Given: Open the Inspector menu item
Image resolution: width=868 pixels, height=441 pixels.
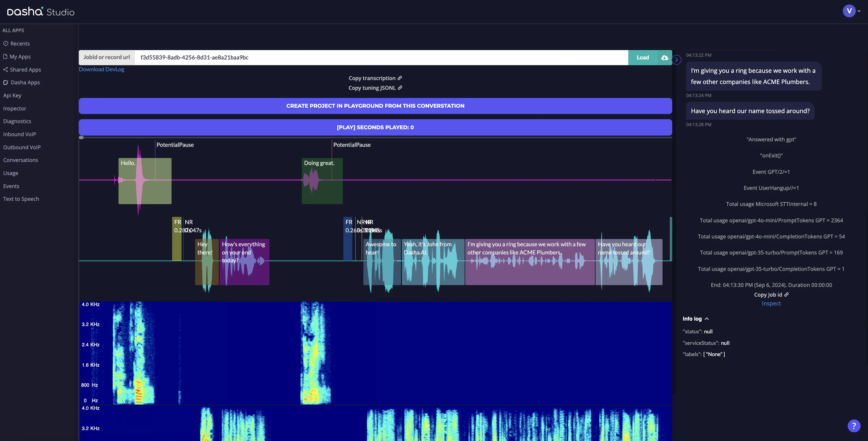Looking at the screenshot, I should pyautogui.click(x=15, y=108).
